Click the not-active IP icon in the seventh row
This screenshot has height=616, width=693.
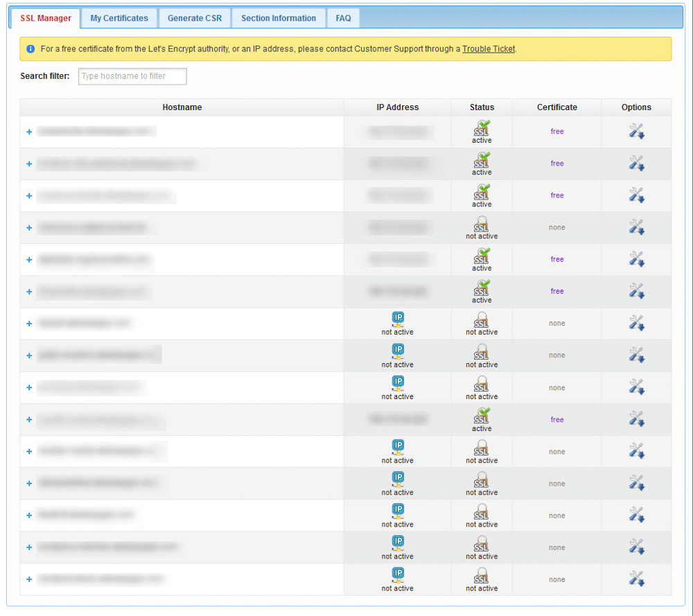[x=397, y=317]
